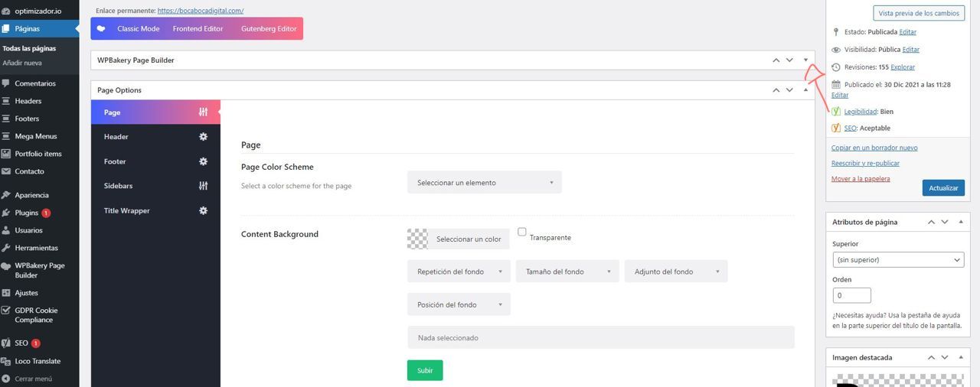The width and height of the screenshot is (980, 387).
Task: Click the Orden number field
Action: [x=851, y=295]
